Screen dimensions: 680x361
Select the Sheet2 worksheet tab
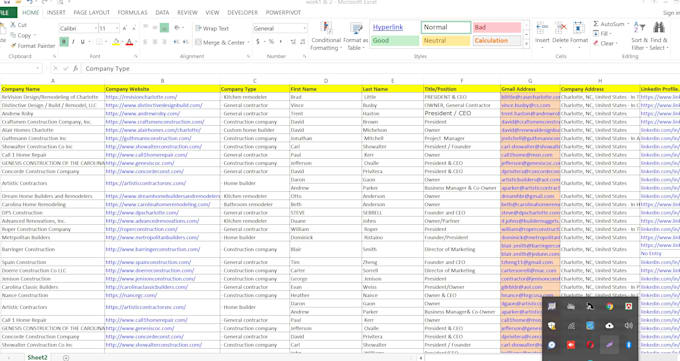coord(37,358)
